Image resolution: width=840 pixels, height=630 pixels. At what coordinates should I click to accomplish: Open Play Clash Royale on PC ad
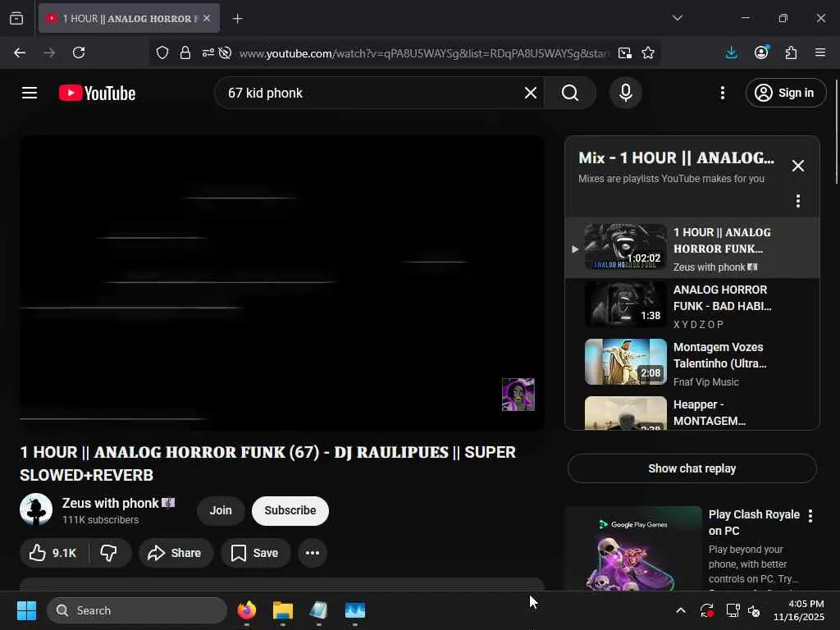[x=754, y=523]
